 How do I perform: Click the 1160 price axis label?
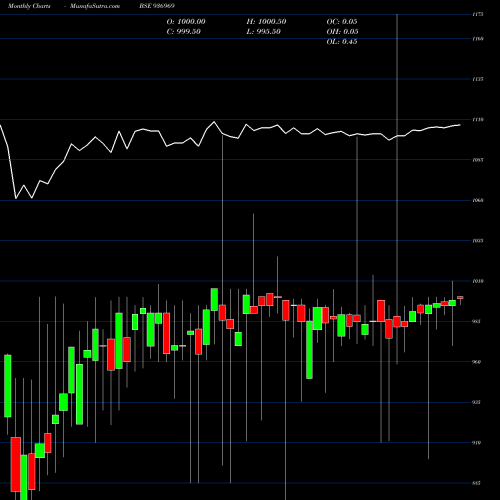[478, 39]
